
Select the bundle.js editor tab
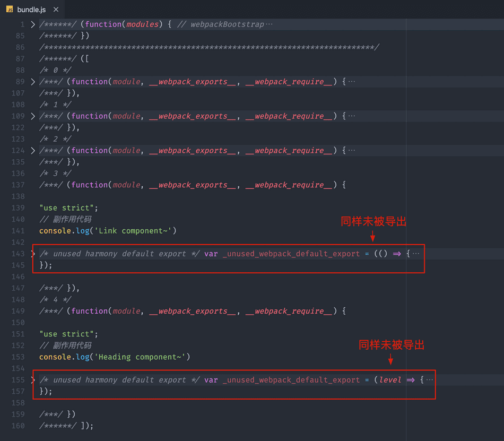coord(31,10)
